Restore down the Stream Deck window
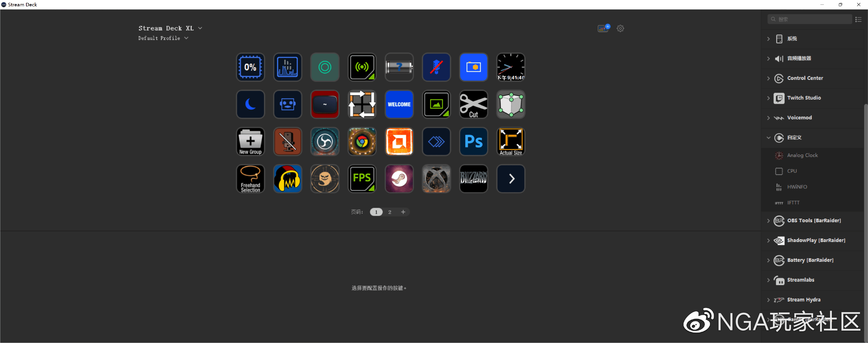The height and width of the screenshot is (343, 868). [840, 5]
